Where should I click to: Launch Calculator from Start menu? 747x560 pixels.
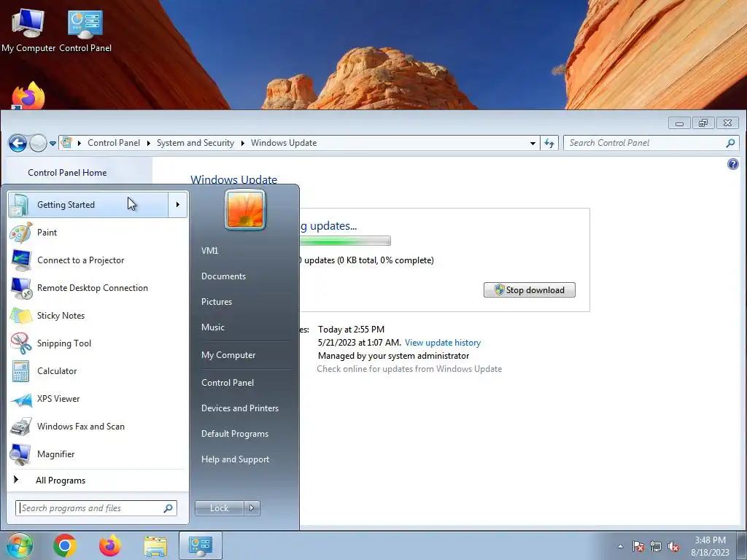(x=97, y=371)
